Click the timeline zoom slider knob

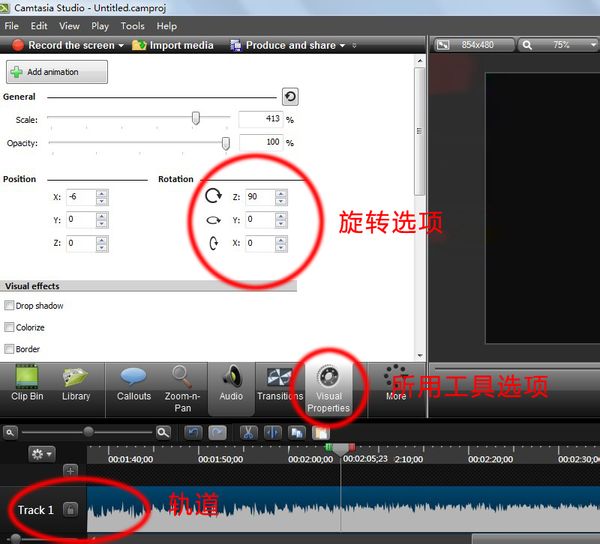pos(88,432)
